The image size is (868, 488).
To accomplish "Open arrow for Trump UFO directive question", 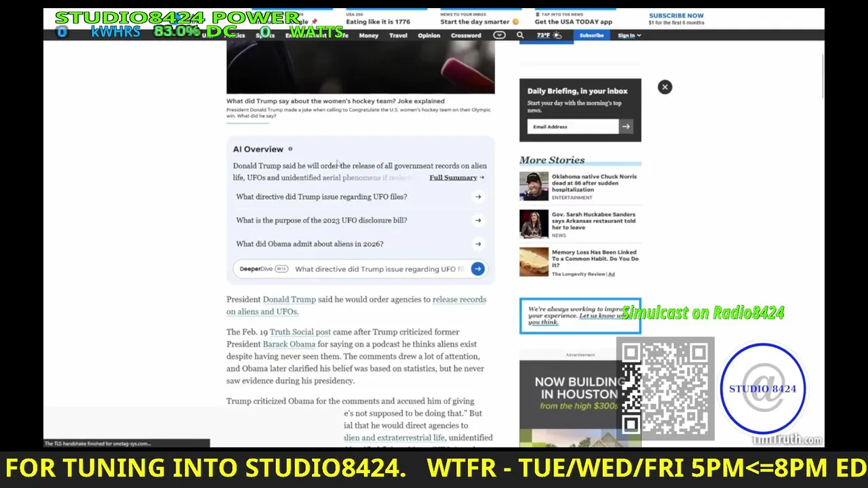I will (478, 197).
